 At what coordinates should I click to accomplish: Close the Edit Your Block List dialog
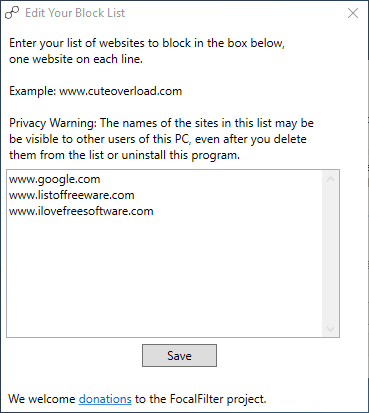click(353, 13)
